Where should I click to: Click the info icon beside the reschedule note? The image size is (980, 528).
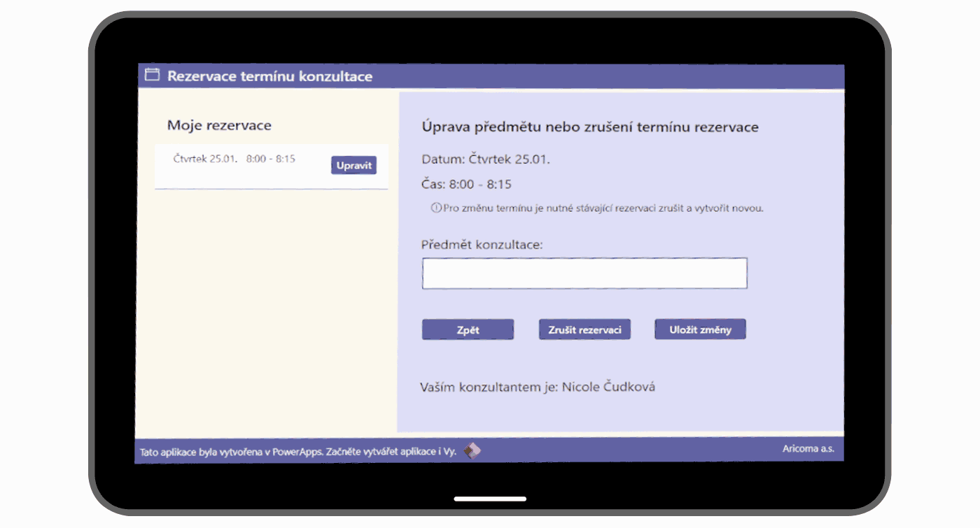(x=436, y=208)
